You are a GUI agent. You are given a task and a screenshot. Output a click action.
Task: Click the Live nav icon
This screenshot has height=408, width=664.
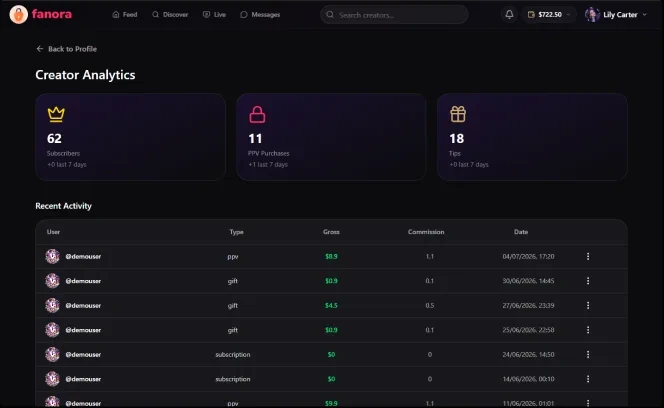pos(206,14)
